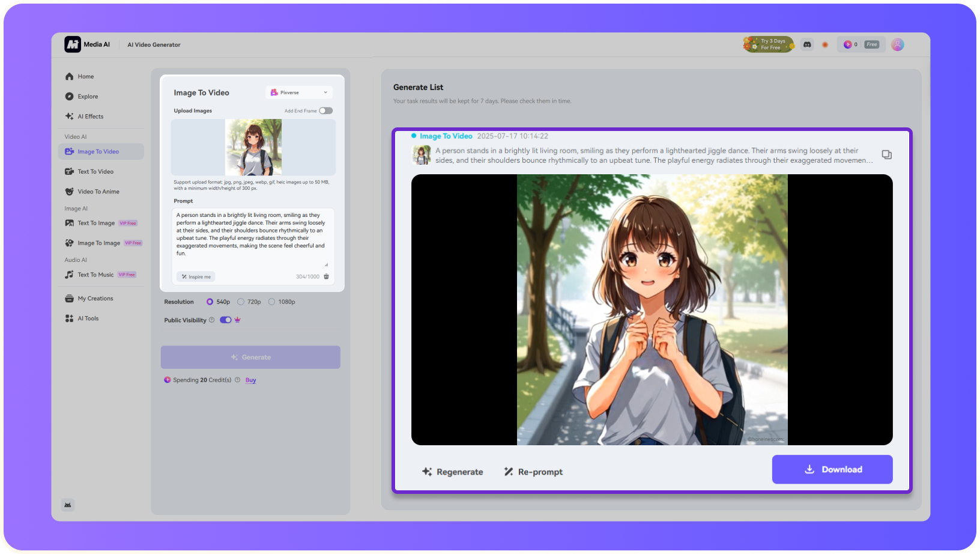980x554 pixels.
Task: Click the Android icon at sidebar bottom
Action: (68, 505)
